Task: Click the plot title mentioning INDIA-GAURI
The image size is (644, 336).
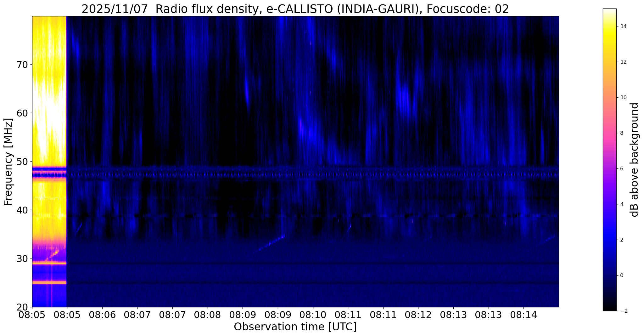Action: (x=295, y=9)
